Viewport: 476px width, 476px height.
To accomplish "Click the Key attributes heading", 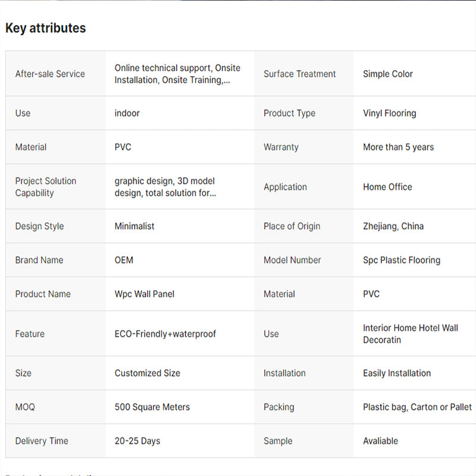I will (46, 28).
